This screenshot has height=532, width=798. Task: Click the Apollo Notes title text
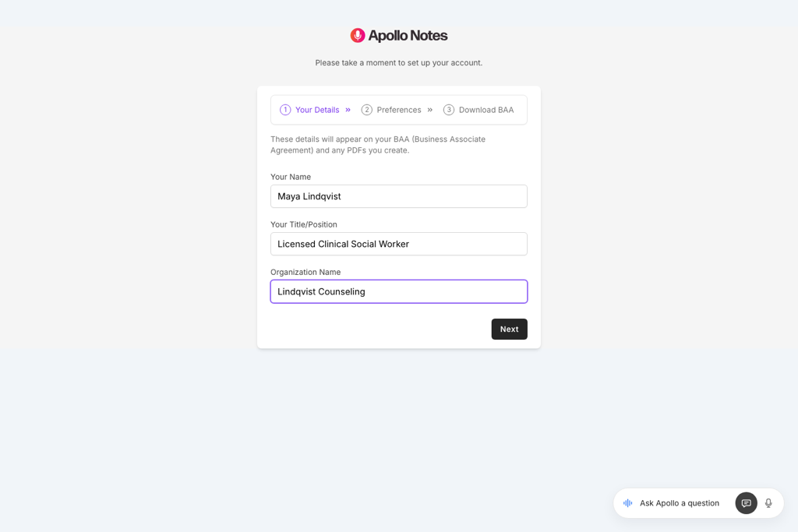408,36
